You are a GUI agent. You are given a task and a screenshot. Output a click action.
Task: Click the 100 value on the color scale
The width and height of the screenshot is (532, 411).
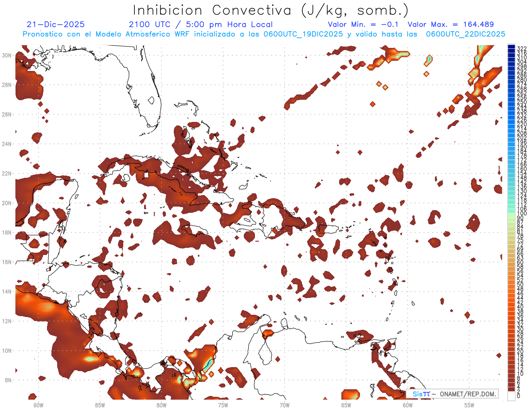click(522, 214)
